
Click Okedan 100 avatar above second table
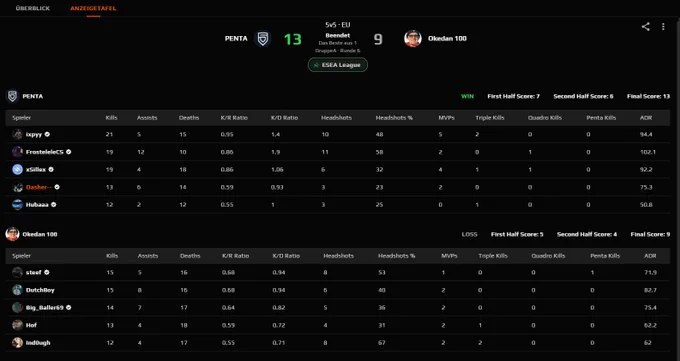pos(13,234)
